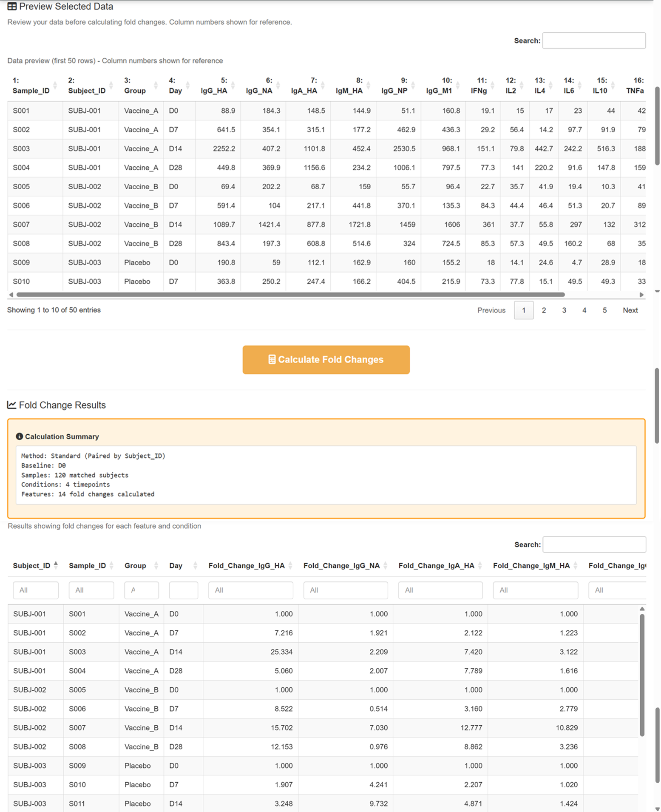This screenshot has width=661, height=812.
Task: Click fold change value 12.777
Action: (471, 727)
